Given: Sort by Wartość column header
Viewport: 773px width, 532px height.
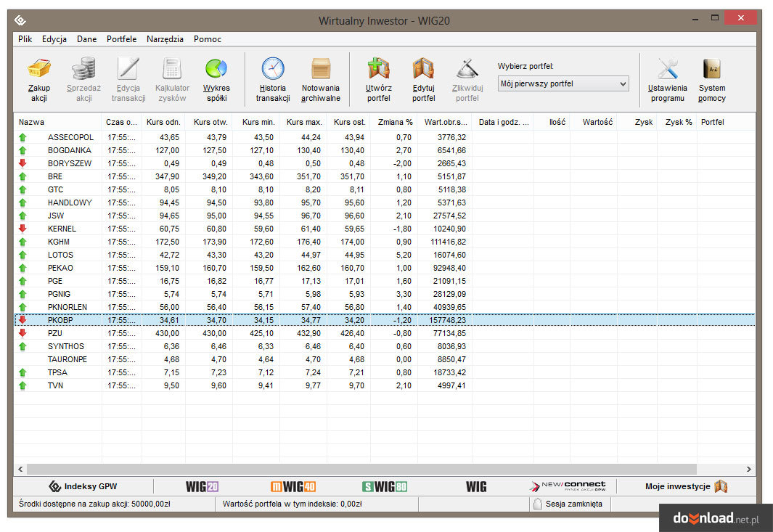Looking at the screenshot, I should pos(594,122).
